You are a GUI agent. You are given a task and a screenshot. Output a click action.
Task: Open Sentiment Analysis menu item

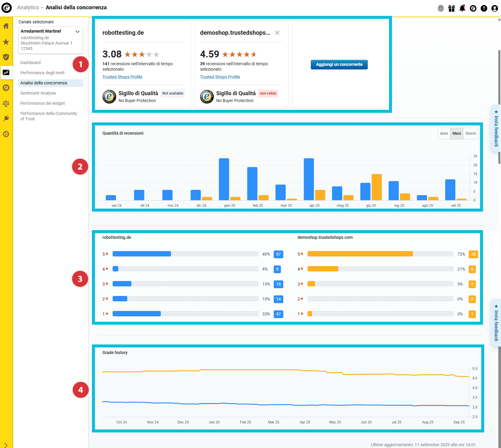pos(38,93)
